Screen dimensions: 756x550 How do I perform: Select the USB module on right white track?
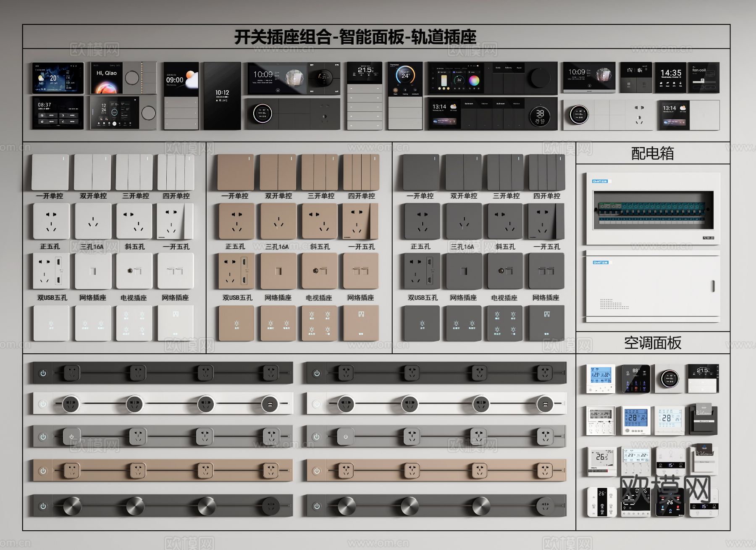coord(545,404)
